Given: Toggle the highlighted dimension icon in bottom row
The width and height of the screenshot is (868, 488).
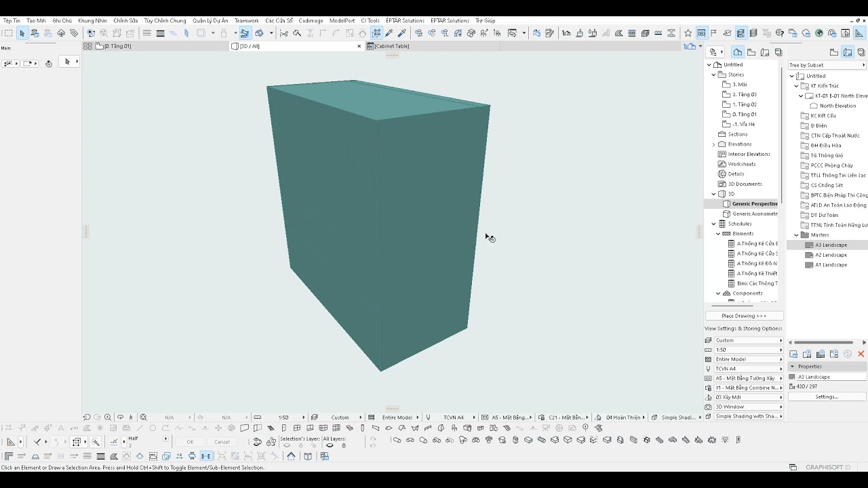Looking at the screenshot, I should (x=205, y=456).
